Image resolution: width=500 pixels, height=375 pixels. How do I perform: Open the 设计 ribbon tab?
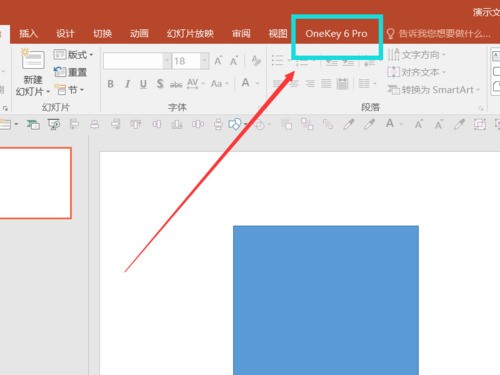coord(65,34)
